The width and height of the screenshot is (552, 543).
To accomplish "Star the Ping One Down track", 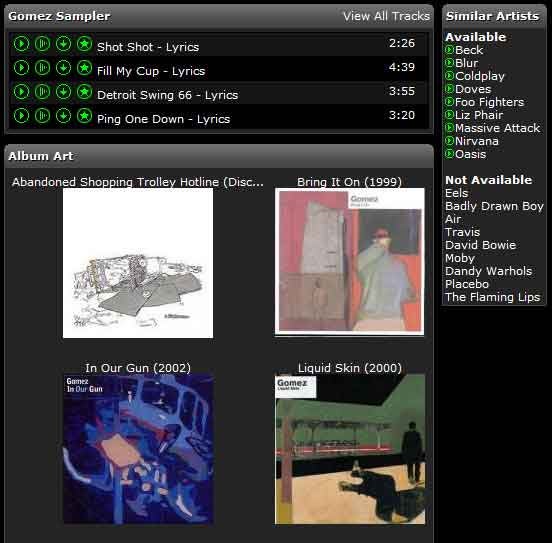I will pos(84,116).
